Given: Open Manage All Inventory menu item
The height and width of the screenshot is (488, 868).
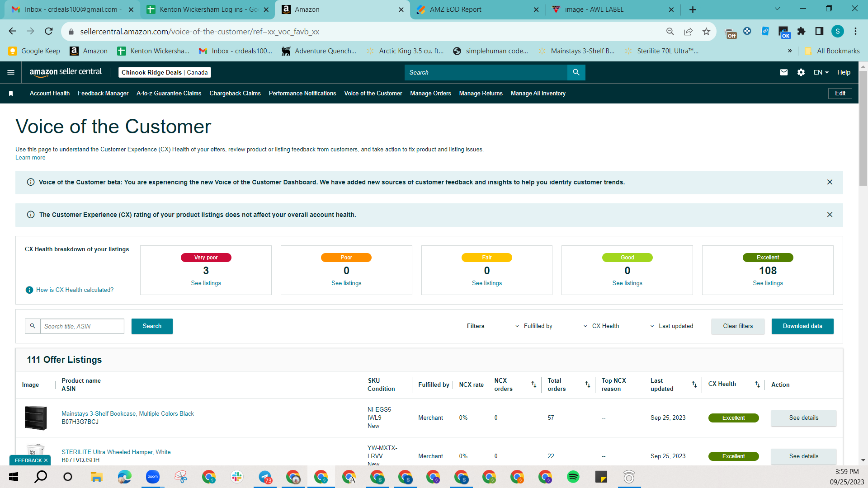Looking at the screenshot, I should [538, 94].
